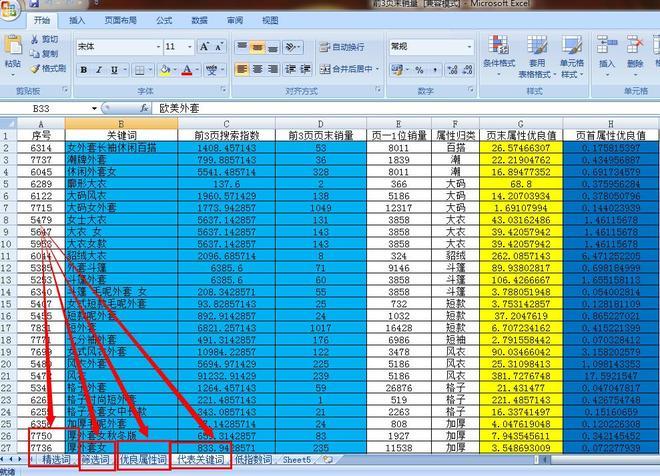Set top vertical alignment

[x=242, y=47]
